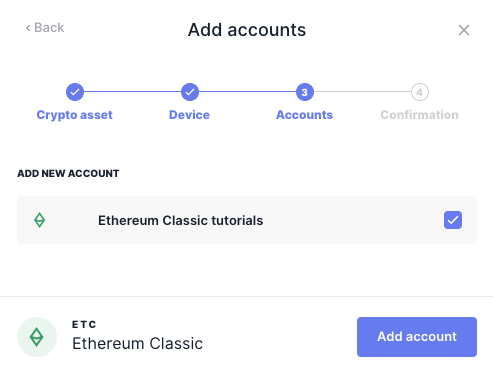The height and width of the screenshot is (374, 493).
Task: Select step 3 Accounts circle
Action: 305,92
